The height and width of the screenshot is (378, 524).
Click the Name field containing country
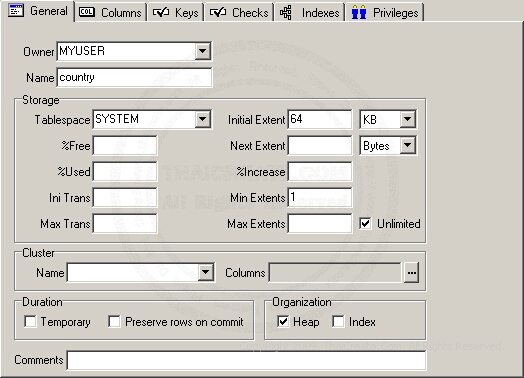(x=134, y=77)
